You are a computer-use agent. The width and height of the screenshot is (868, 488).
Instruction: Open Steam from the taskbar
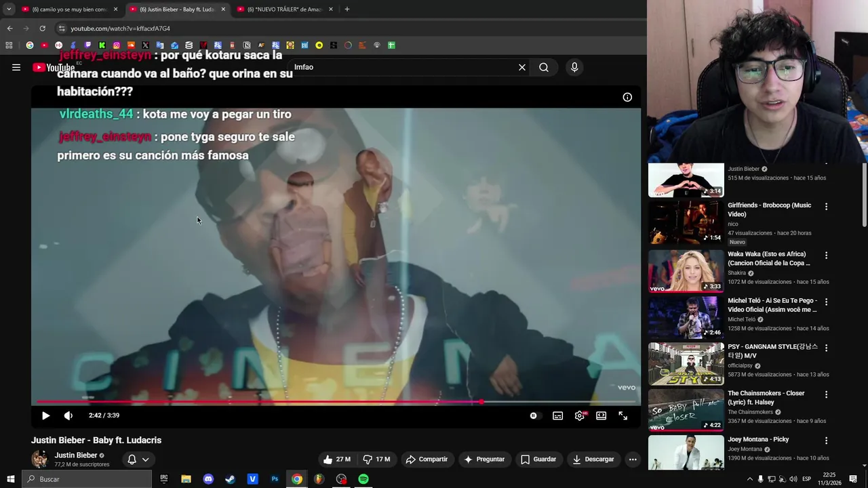231,479
